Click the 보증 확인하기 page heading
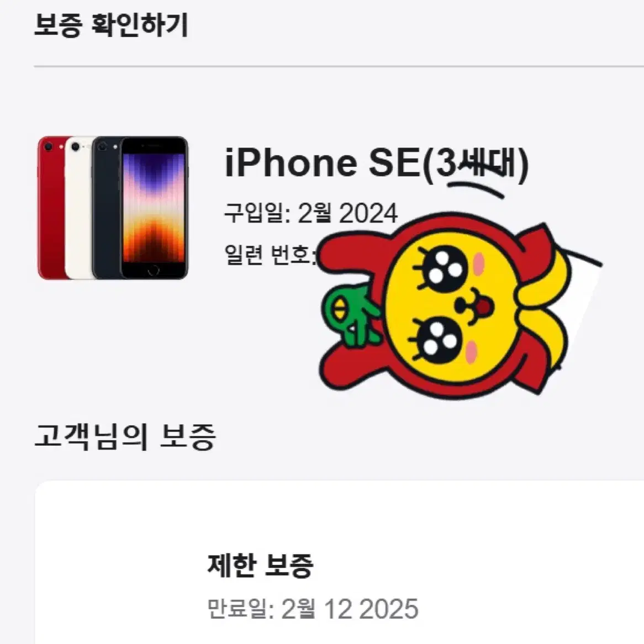This screenshot has width=644, height=644. pyautogui.click(x=111, y=25)
